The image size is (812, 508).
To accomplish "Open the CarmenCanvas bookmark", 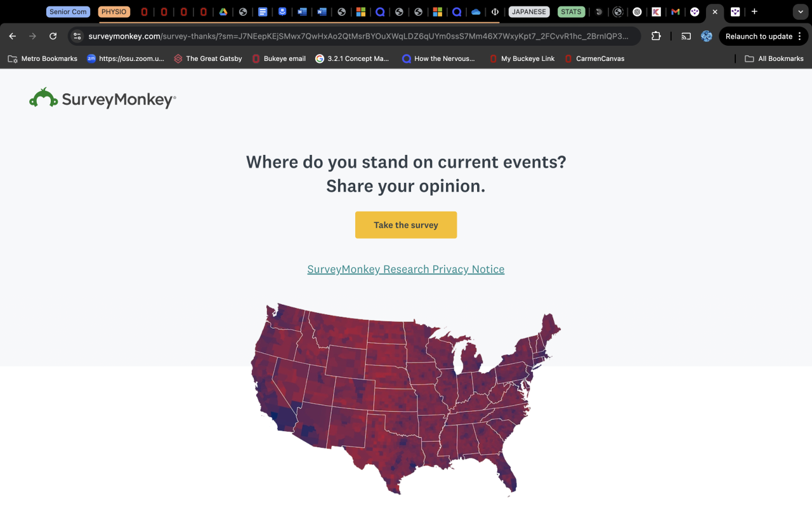I will [594, 58].
